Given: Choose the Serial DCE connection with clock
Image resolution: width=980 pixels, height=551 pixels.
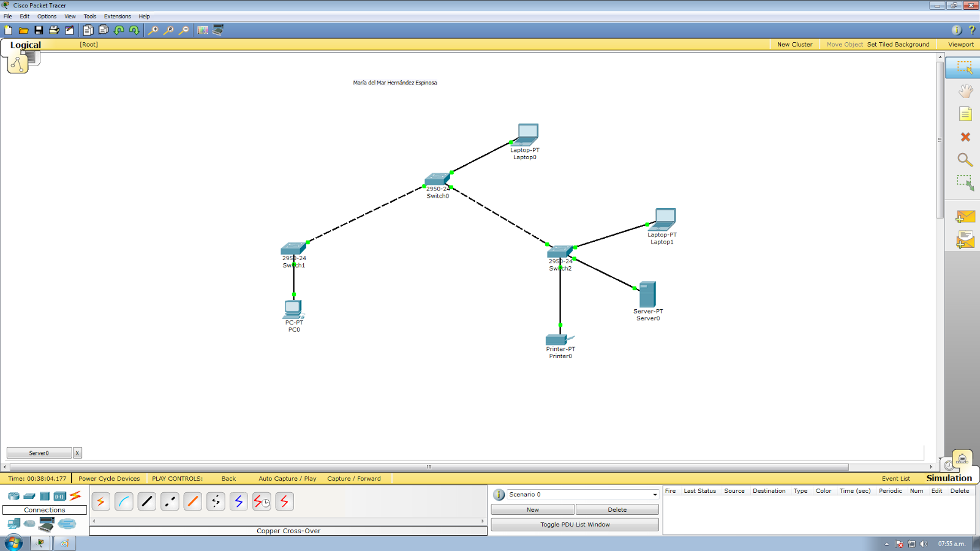Looking at the screenshot, I should click(x=262, y=501).
